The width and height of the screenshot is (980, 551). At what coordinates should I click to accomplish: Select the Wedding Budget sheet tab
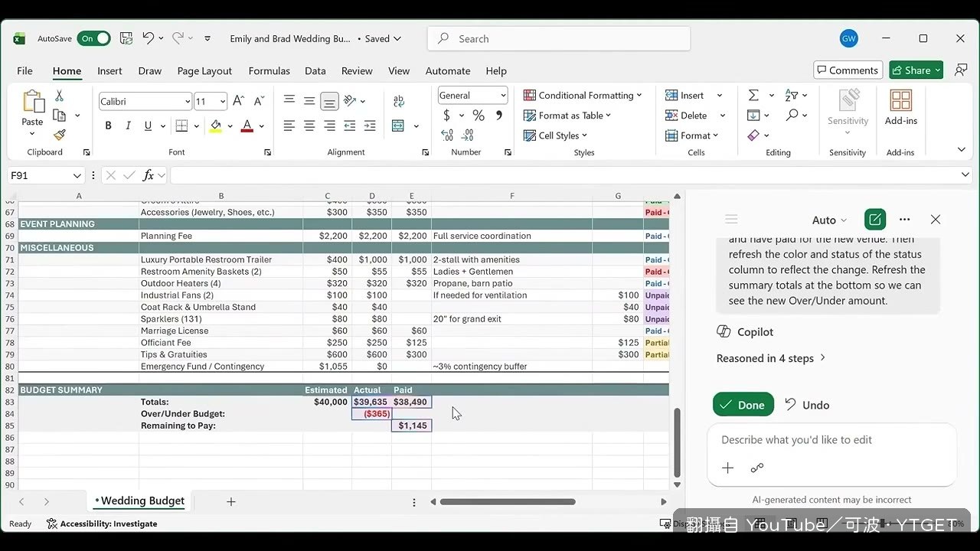point(139,501)
